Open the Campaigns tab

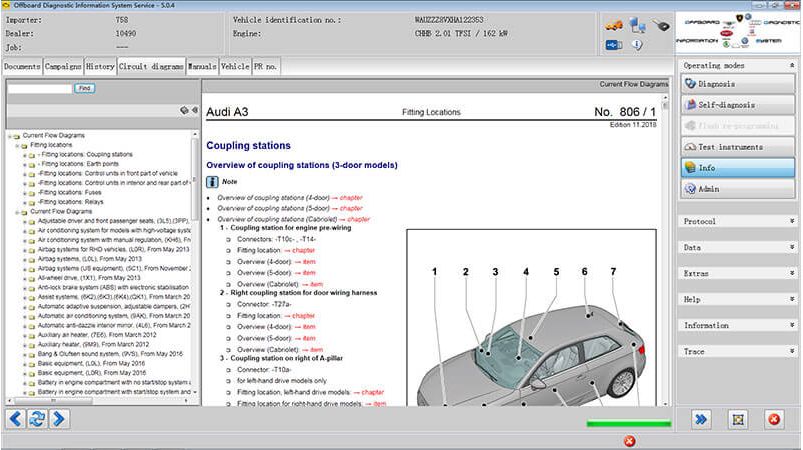pos(63,67)
